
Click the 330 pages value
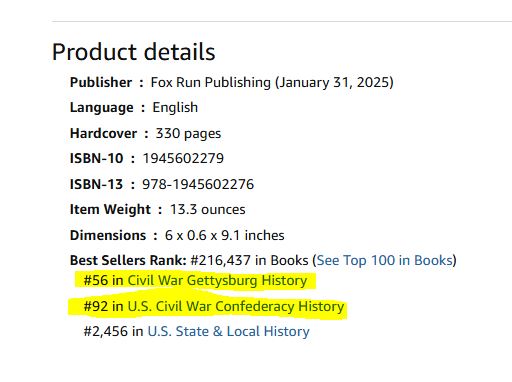point(188,134)
